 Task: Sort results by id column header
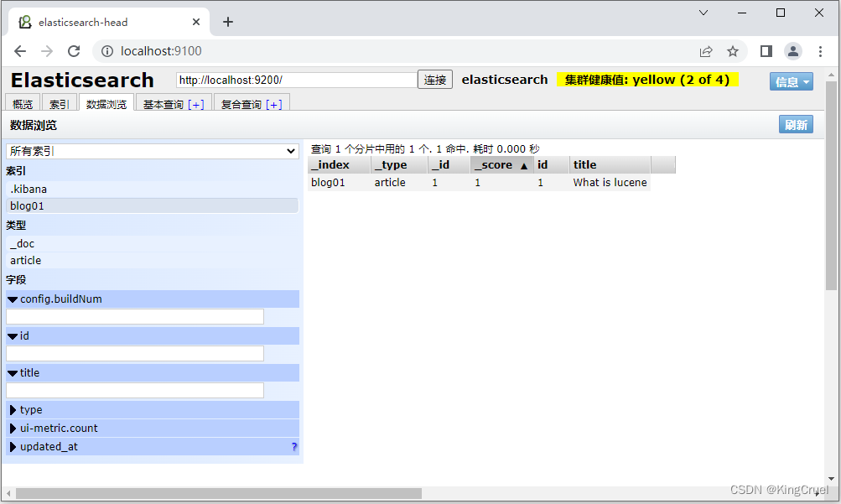coord(552,164)
